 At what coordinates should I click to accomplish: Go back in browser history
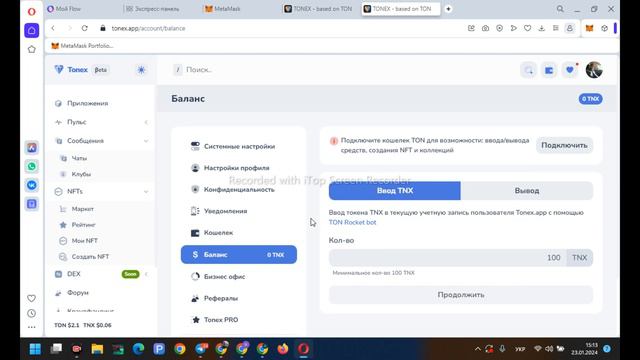tap(53, 28)
